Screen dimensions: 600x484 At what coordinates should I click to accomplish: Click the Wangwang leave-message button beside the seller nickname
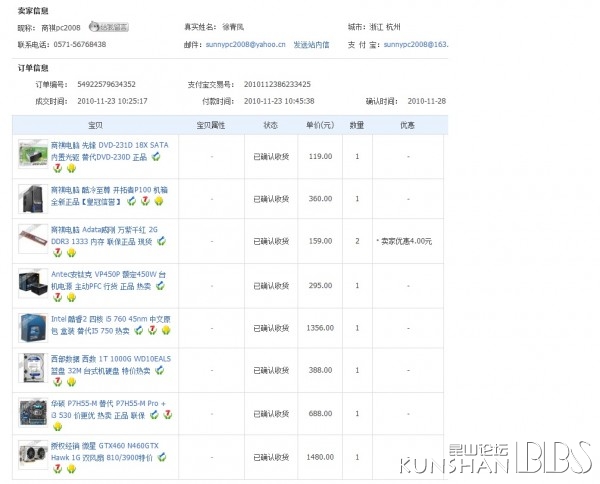coord(109,27)
